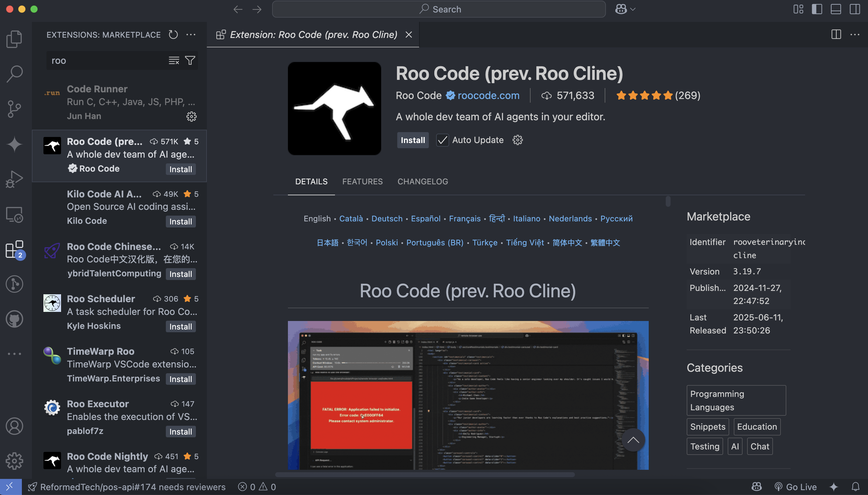Select the Snippets category tag
The width and height of the screenshot is (868, 495).
pyautogui.click(x=708, y=426)
